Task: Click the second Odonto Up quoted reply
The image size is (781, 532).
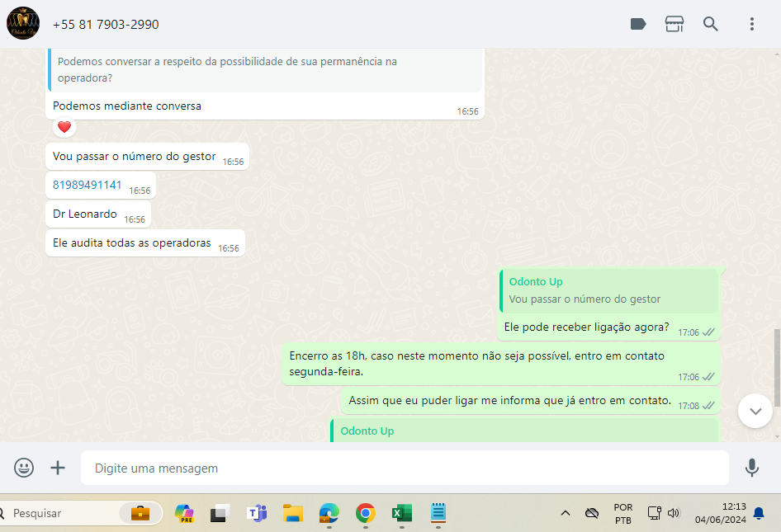Action: click(525, 431)
